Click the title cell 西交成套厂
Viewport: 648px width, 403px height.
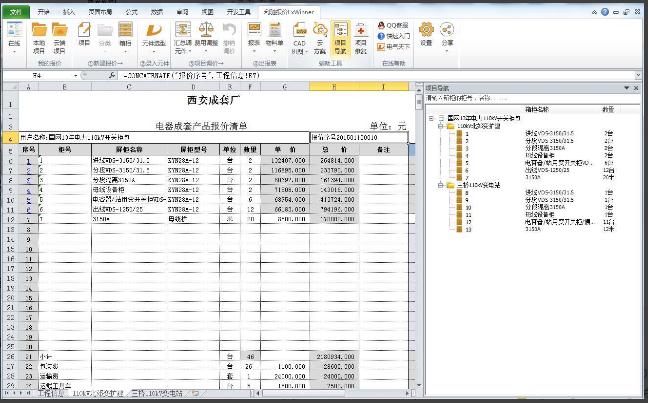pyautogui.click(x=214, y=100)
